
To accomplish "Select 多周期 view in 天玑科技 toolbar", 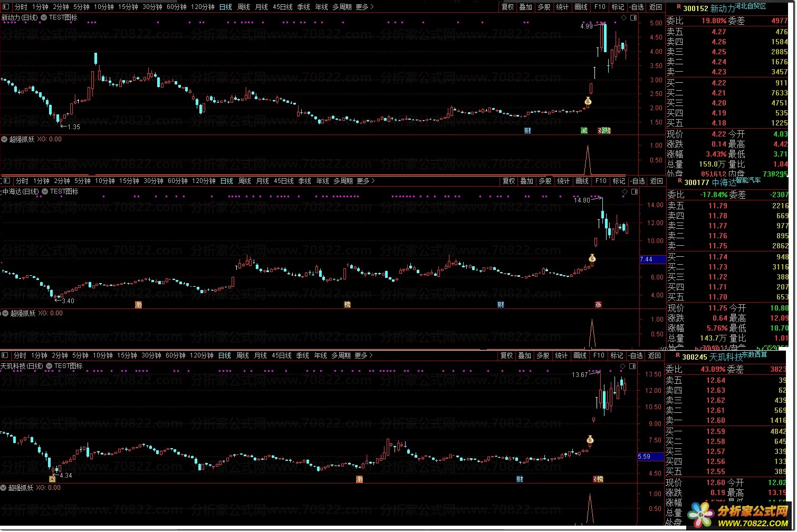I will 342,355.
